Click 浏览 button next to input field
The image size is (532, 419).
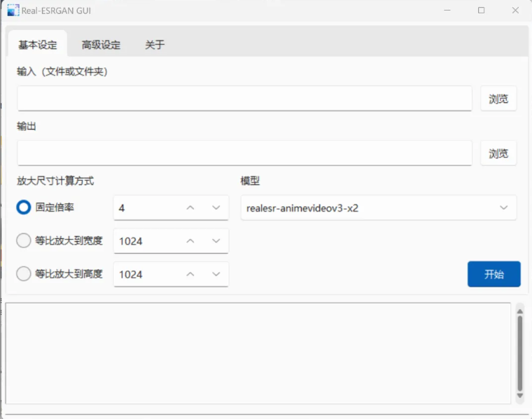498,99
